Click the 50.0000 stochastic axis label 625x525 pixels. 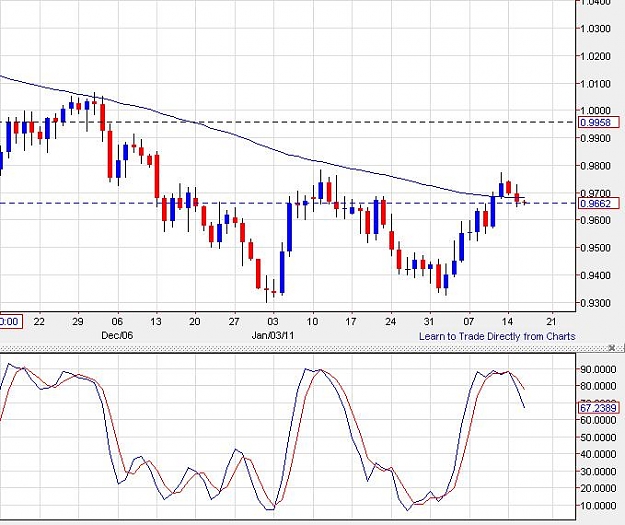click(x=598, y=437)
